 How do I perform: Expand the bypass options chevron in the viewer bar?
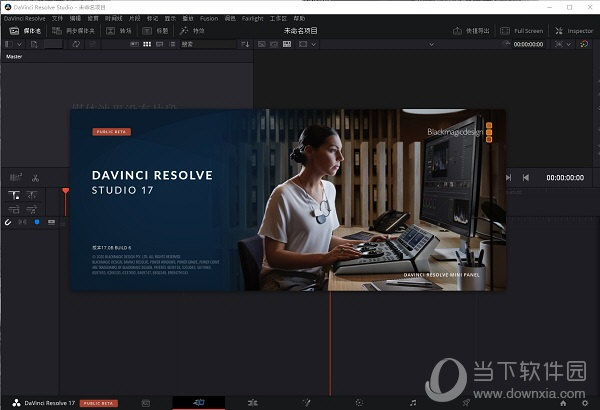[x=569, y=44]
